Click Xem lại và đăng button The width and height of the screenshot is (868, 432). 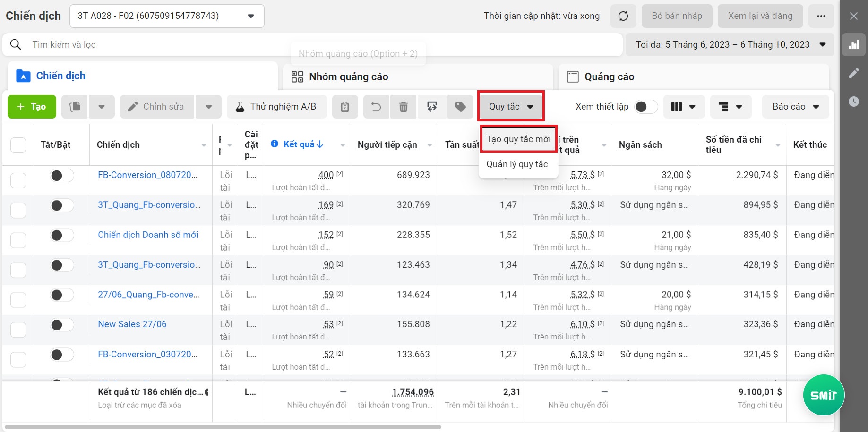[760, 16]
